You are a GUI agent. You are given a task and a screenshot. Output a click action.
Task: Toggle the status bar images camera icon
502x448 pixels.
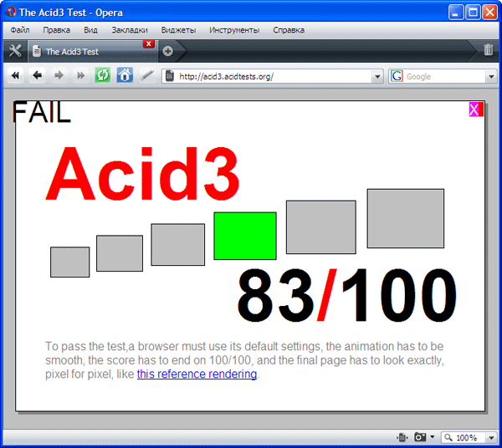click(x=420, y=437)
